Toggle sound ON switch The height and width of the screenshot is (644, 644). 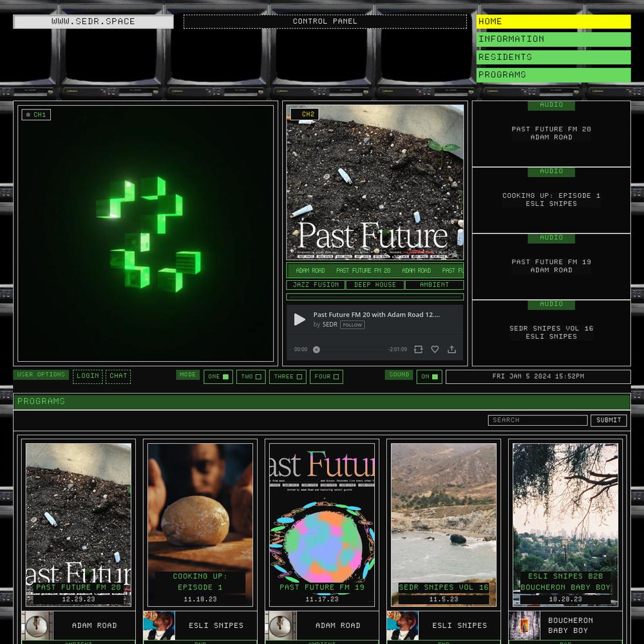[x=429, y=377]
